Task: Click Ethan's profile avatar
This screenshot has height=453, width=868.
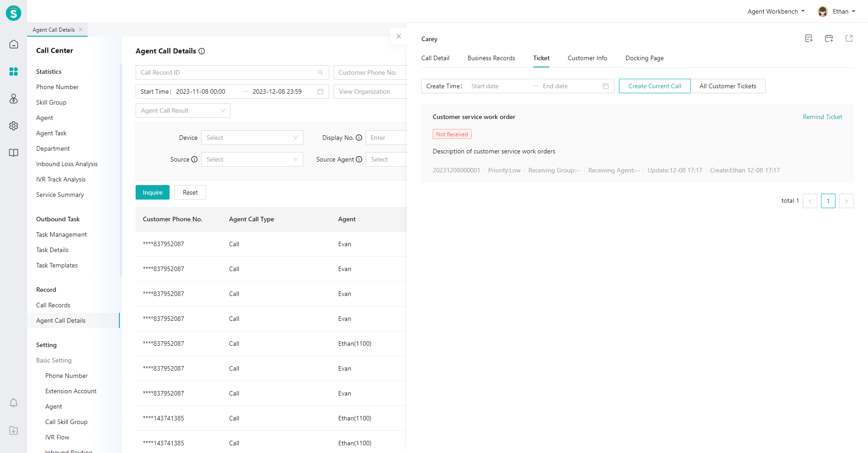Action: 823,11
